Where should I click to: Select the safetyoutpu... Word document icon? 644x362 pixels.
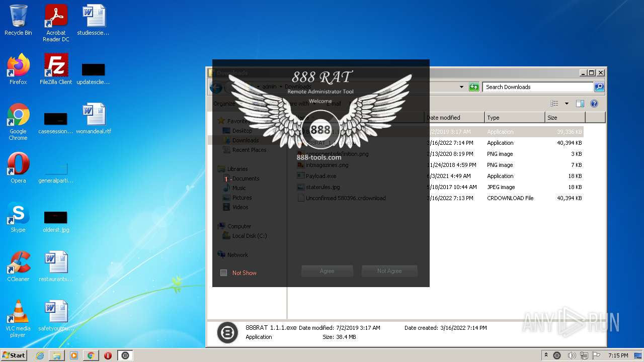click(56, 316)
